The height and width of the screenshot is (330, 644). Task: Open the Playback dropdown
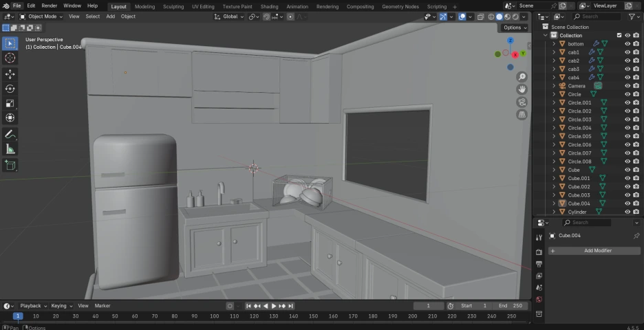coord(33,306)
